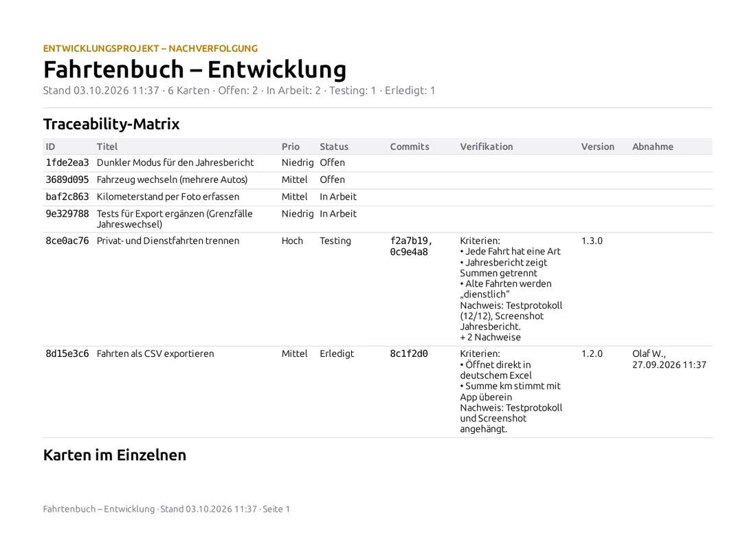Click the heading 'Fahrtenbuch – Entwicklung'
Screen dimensions: 756x535
pyautogui.click(x=194, y=69)
